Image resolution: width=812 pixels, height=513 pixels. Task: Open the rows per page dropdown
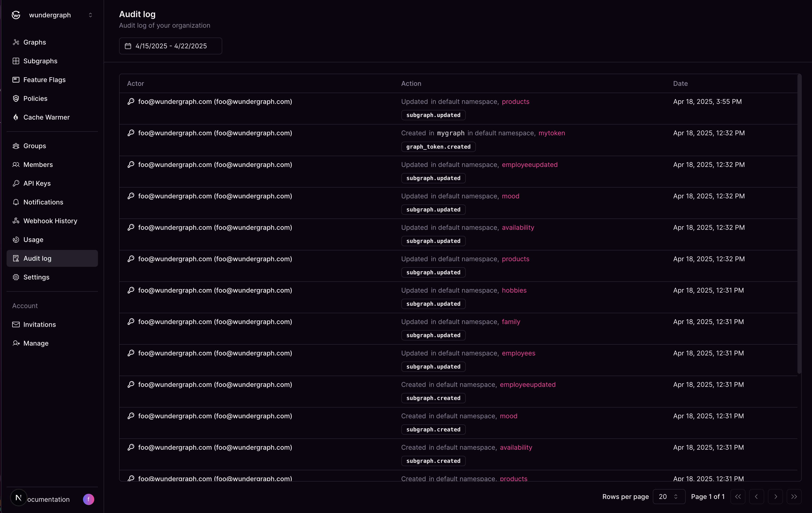(669, 497)
